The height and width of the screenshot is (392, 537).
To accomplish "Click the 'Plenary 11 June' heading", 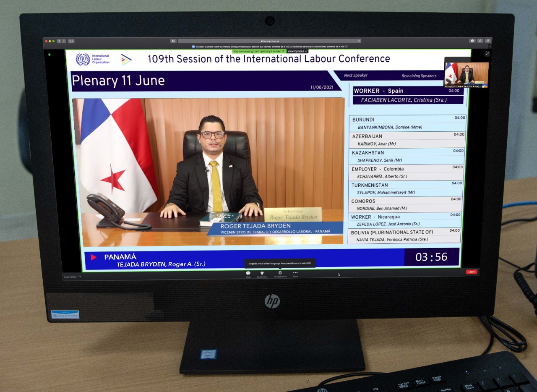I will click(118, 81).
